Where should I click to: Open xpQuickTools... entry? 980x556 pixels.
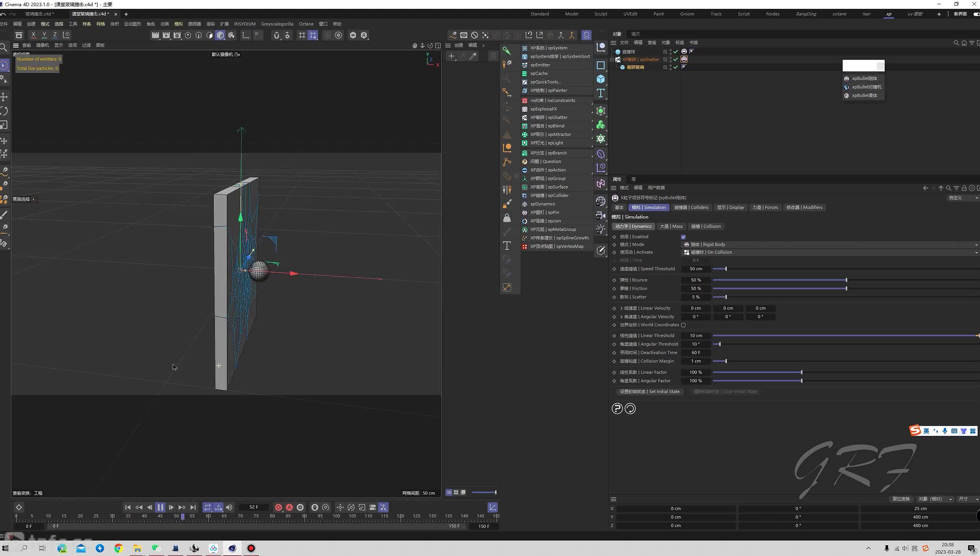(x=557, y=82)
